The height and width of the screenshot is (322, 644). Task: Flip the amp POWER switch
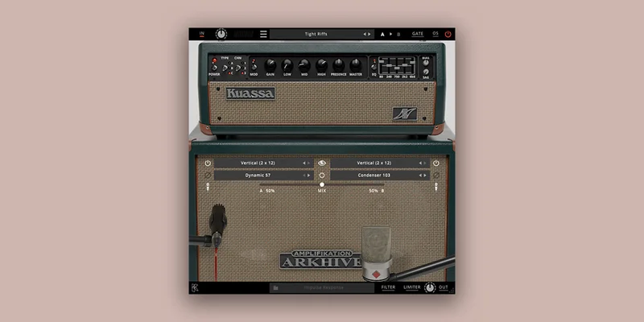[x=215, y=68]
